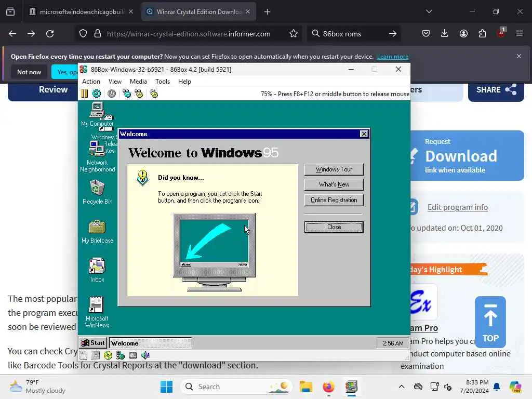Select the Recycle Bin desktop icon
The image size is (532, 399).
(x=97, y=192)
